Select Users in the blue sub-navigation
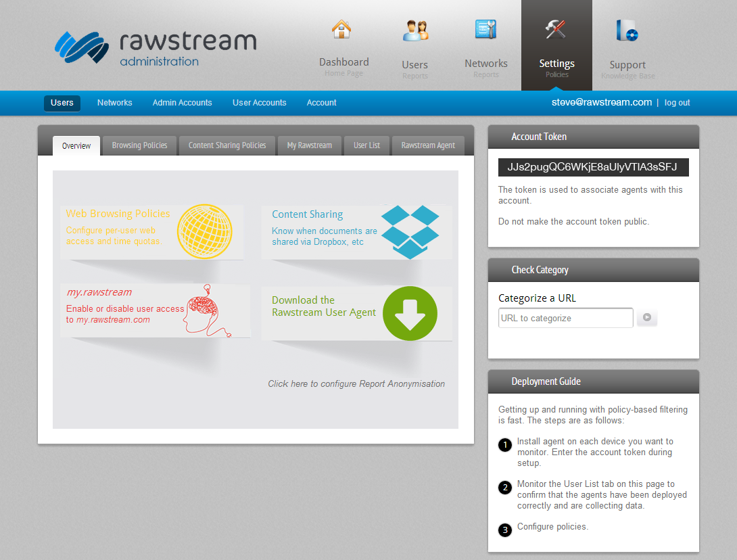 tap(62, 103)
